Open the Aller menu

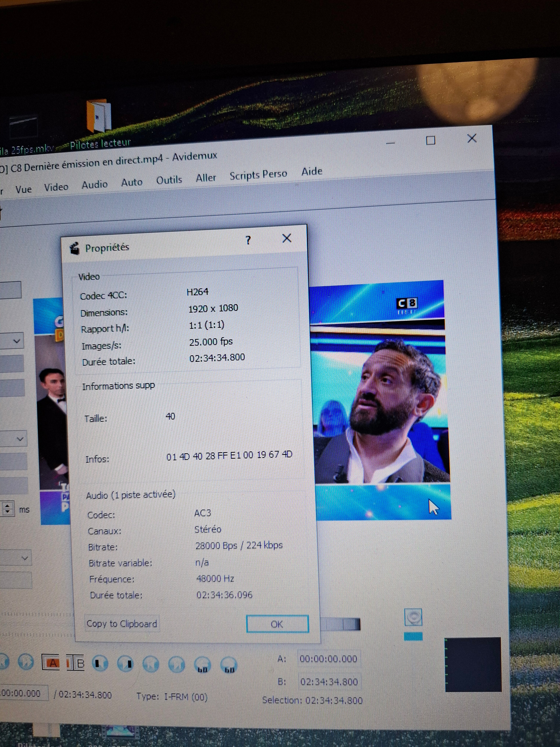[206, 177]
